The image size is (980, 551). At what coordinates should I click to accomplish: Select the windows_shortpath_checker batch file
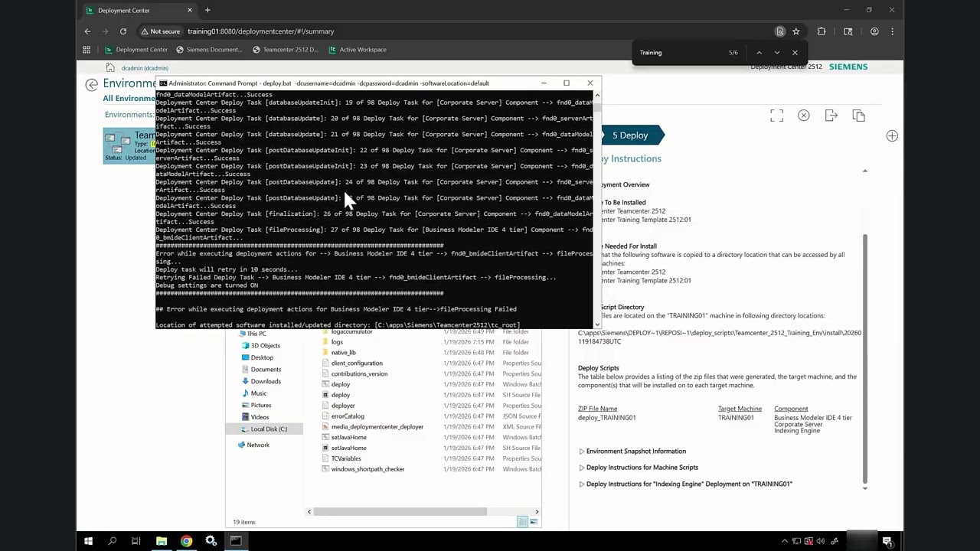pos(367,469)
